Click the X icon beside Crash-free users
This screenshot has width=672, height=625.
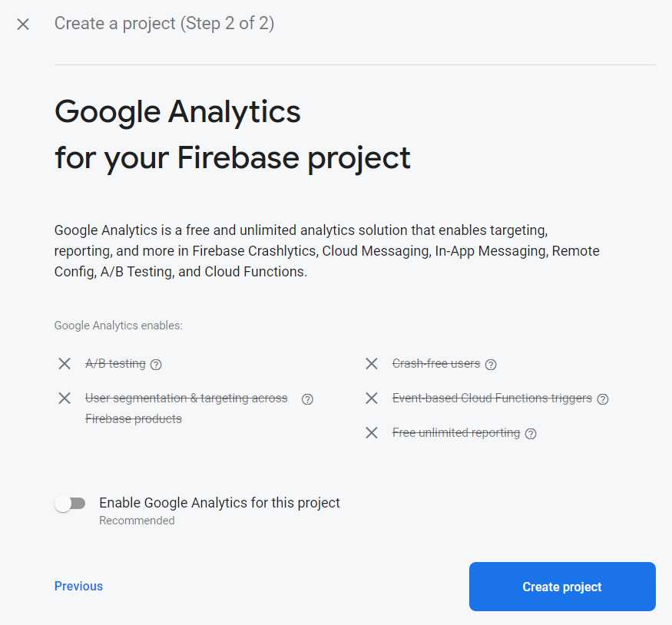(x=372, y=363)
